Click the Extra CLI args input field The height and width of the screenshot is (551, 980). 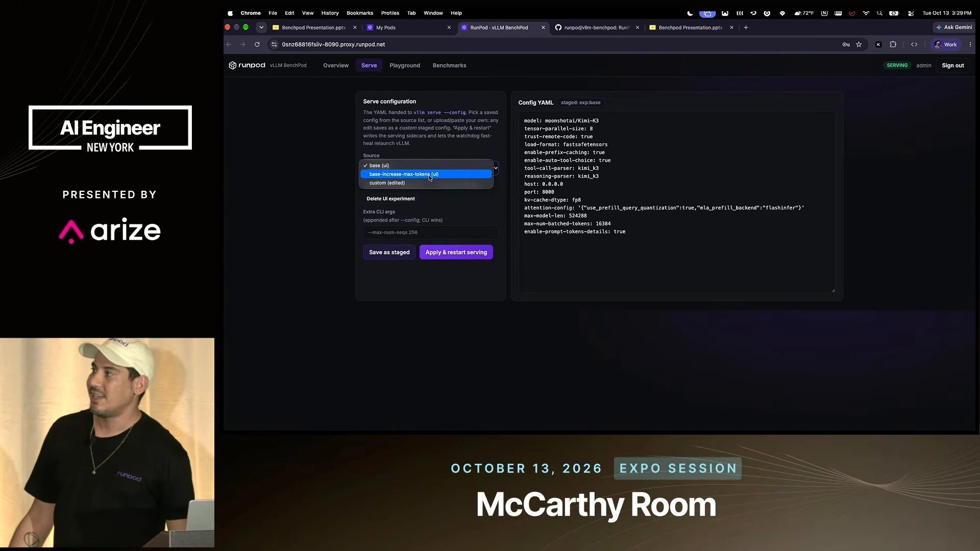[430, 232]
